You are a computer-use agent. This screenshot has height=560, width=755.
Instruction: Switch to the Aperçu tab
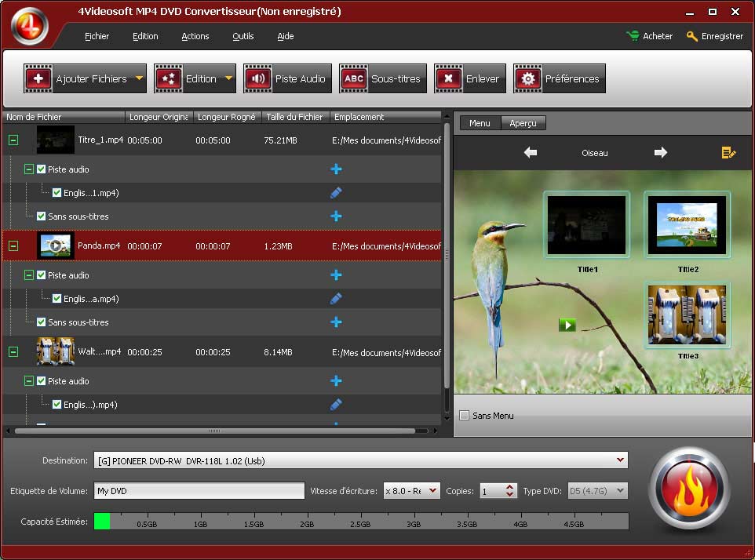[523, 123]
